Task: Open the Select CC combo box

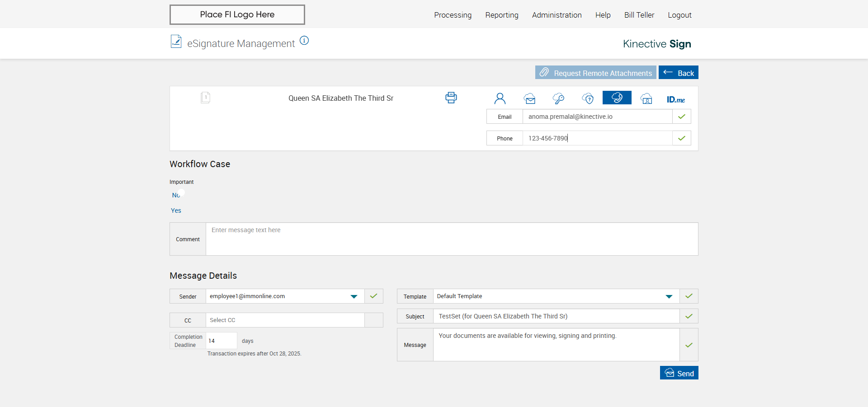Action: pyautogui.click(x=285, y=320)
